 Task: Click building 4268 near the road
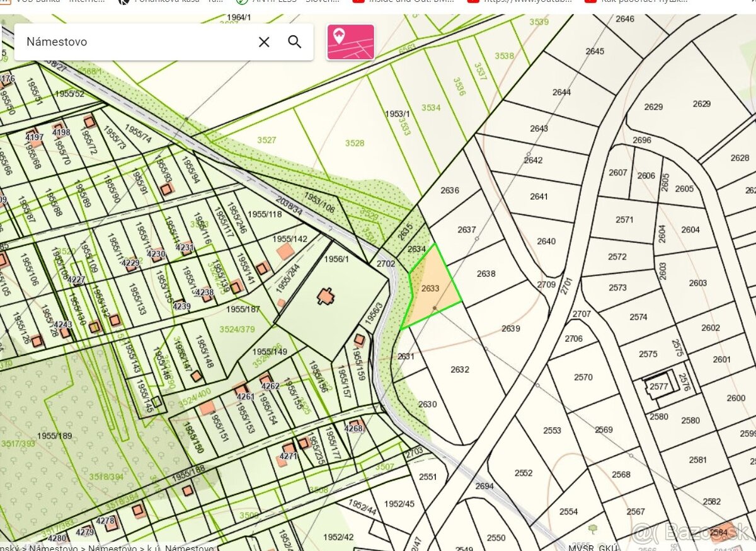tap(356, 424)
